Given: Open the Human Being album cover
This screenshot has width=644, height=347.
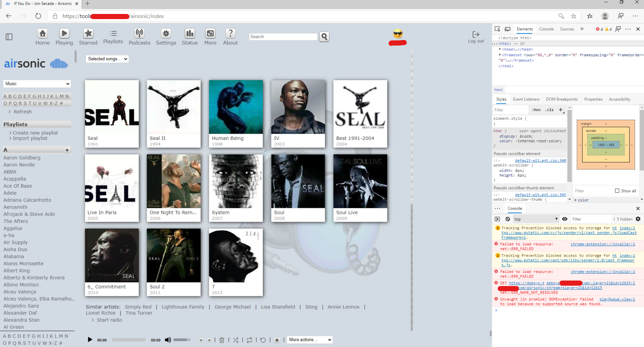Looking at the screenshot, I should coord(236,107).
